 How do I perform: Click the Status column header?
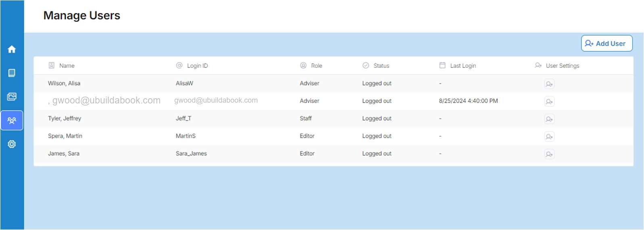(381, 65)
